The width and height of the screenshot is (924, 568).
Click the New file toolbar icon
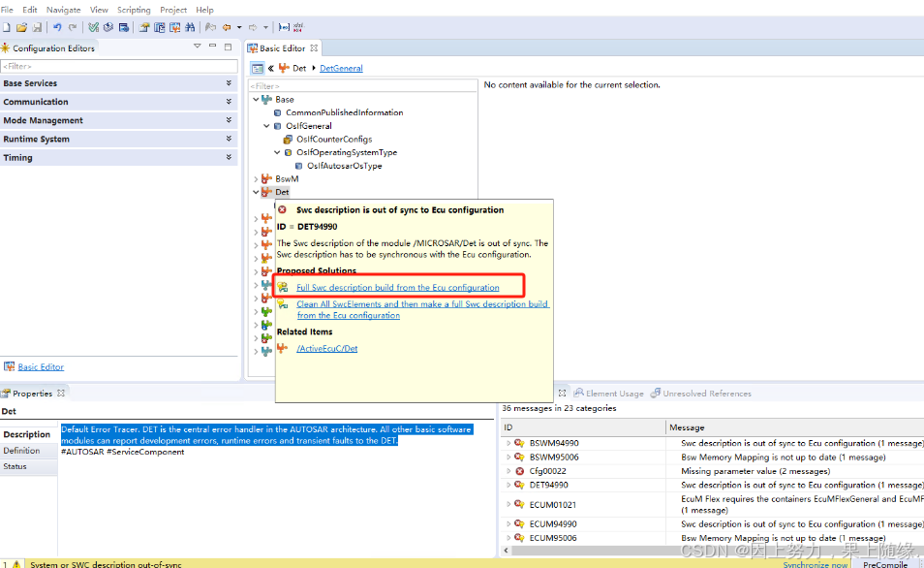[x=7, y=27]
